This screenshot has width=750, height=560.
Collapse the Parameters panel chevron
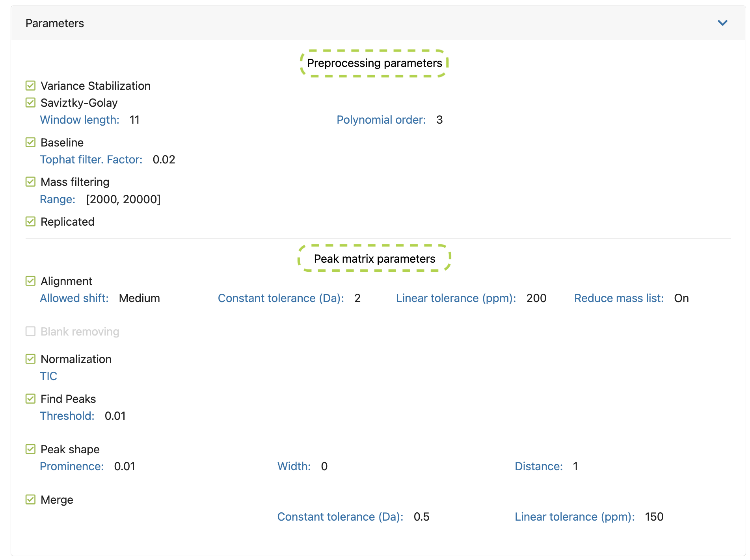(x=722, y=23)
